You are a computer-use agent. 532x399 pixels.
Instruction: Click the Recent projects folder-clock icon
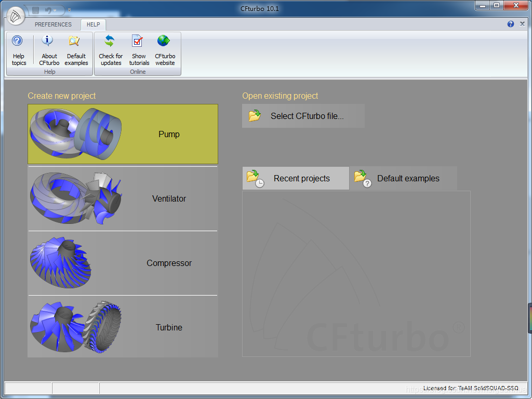[255, 179]
